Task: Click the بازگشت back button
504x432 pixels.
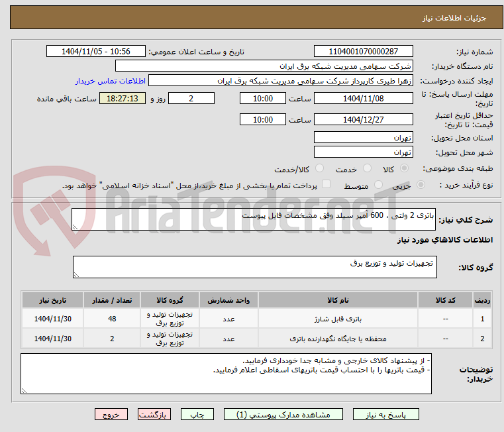Action: click(x=154, y=414)
